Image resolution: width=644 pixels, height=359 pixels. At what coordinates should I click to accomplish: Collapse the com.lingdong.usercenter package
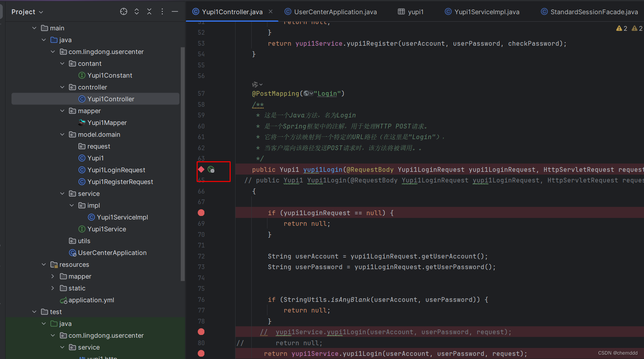pyautogui.click(x=53, y=52)
